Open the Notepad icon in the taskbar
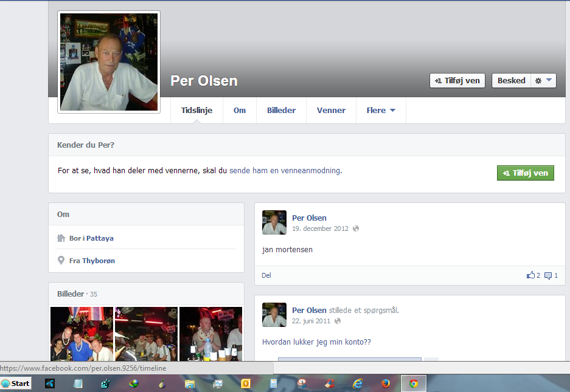The image size is (570, 392). tap(78, 383)
